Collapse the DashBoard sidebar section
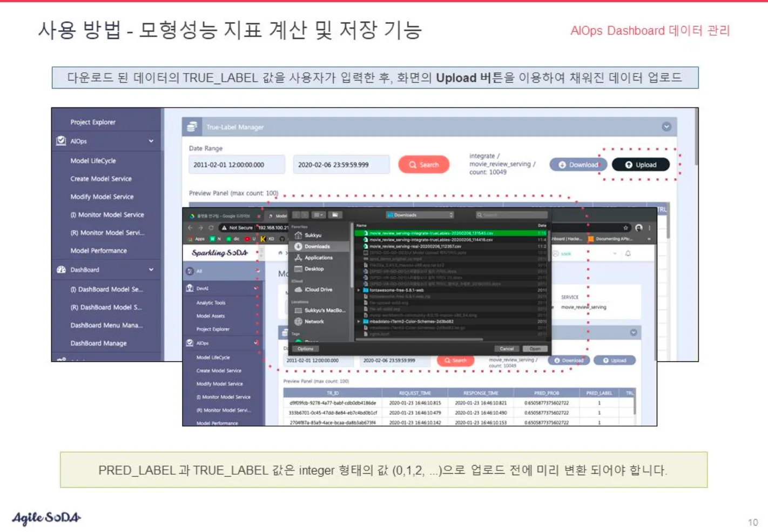768x532 pixels. pos(151,270)
